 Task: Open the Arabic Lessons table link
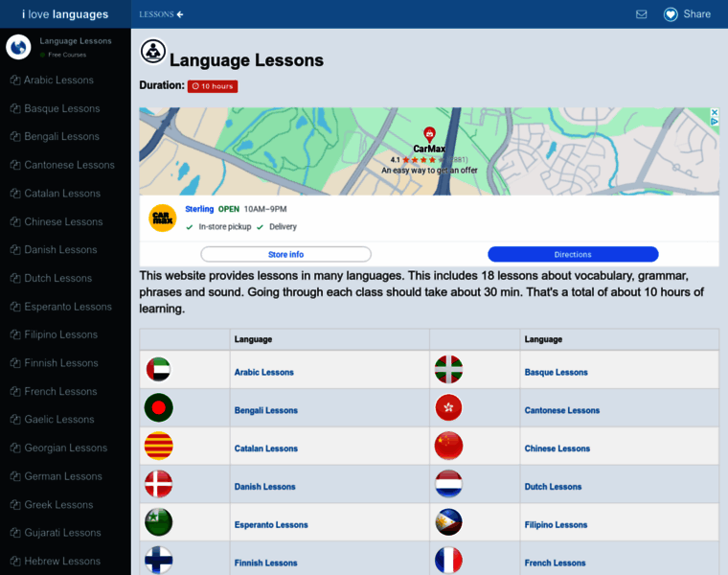pyautogui.click(x=263, y=372)
